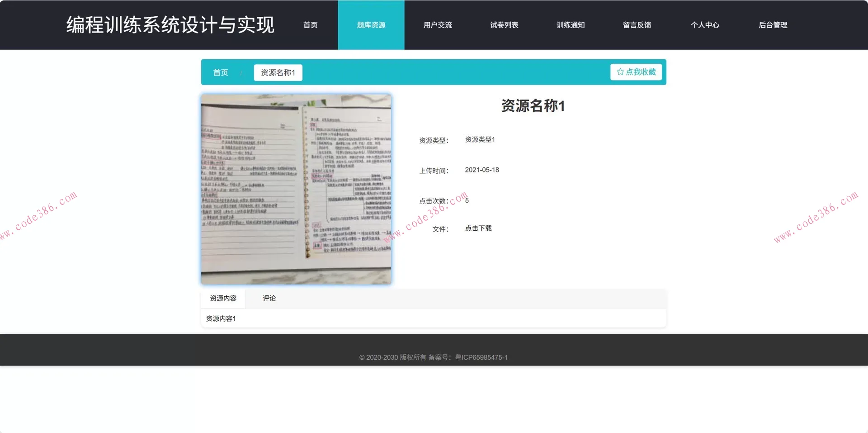Open the 试卷列表 page

[x=504, y=25]
